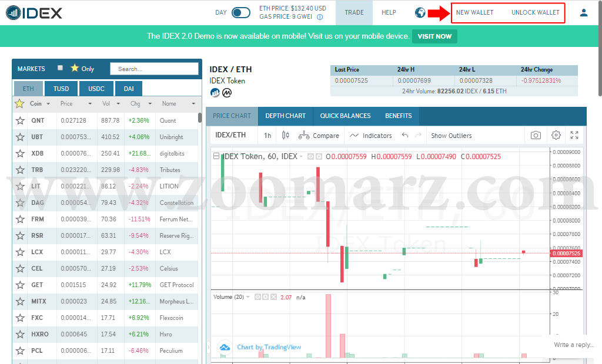602x364 pixels.
Task: Click the markets list scrollbar
Action: [x=200, y=118]
